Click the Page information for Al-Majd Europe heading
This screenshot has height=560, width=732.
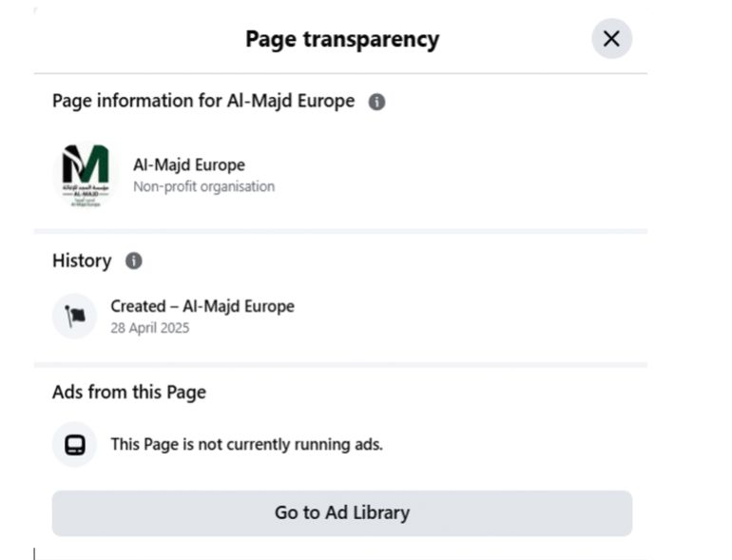[203, 101]
